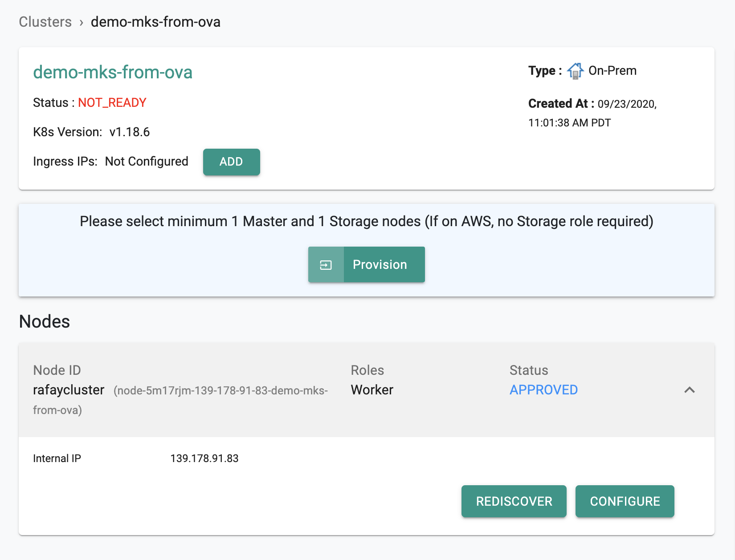Click ADD to configure Ingress IPs
Viewport: 735px width, 560px height.
[x=231, y=162]
